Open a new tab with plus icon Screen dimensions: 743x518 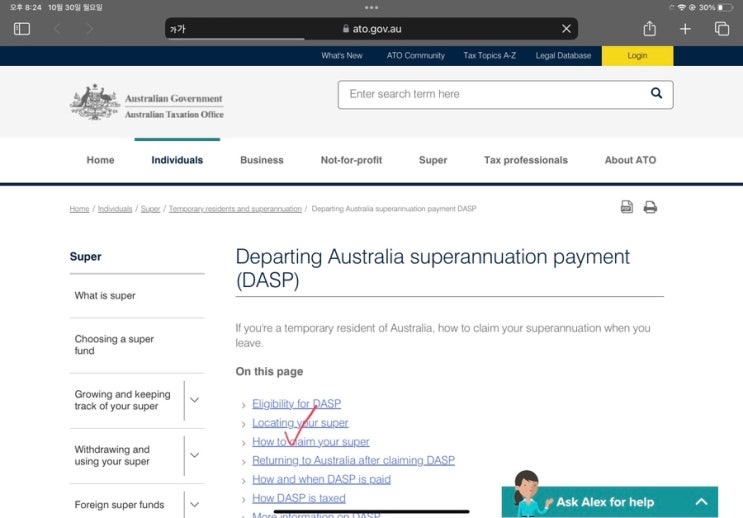685,29
